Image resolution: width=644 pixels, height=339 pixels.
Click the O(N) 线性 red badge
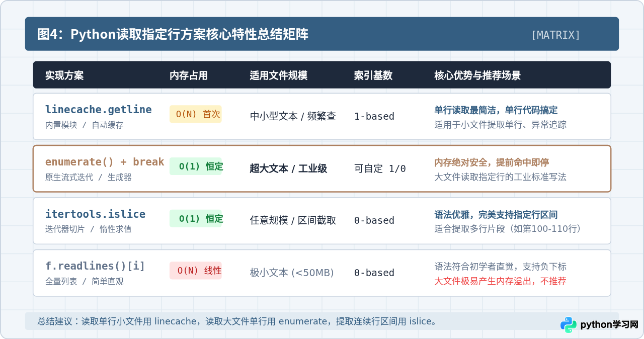point(196,271)
